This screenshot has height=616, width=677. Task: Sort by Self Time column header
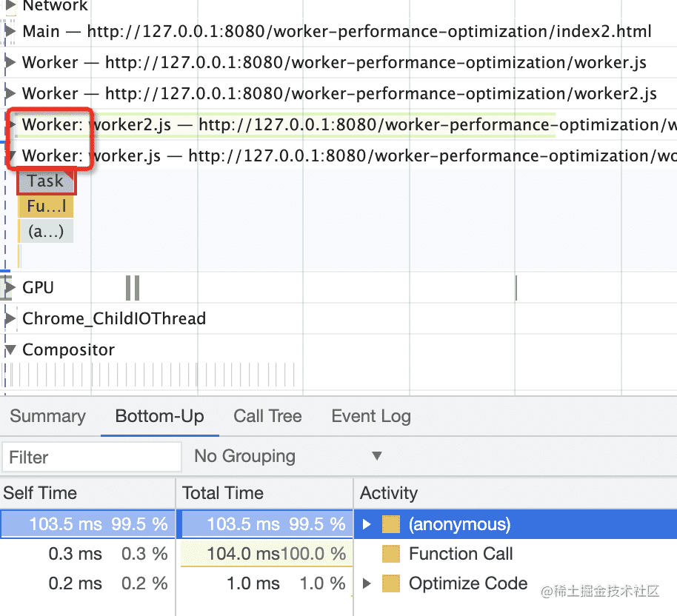[40, 493]
